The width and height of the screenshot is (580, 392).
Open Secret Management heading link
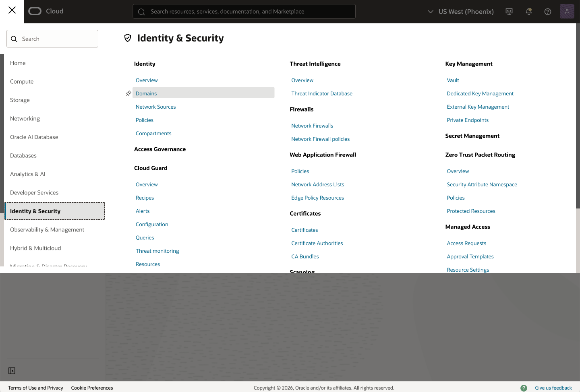pos(472,136)
